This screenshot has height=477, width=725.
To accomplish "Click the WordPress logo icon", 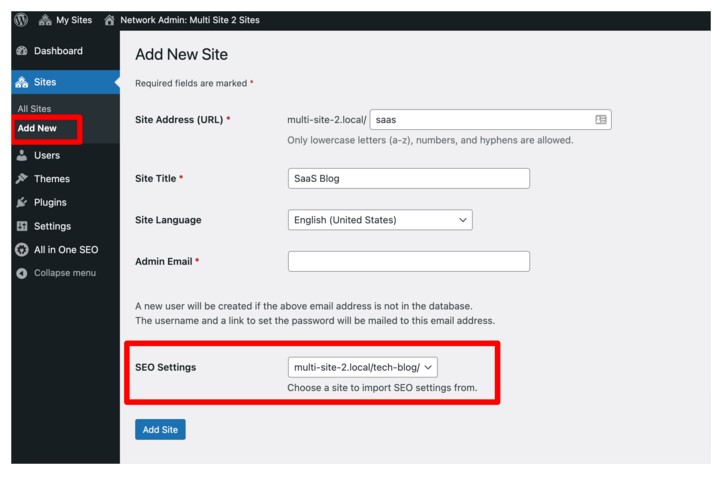I will [21, 20].
